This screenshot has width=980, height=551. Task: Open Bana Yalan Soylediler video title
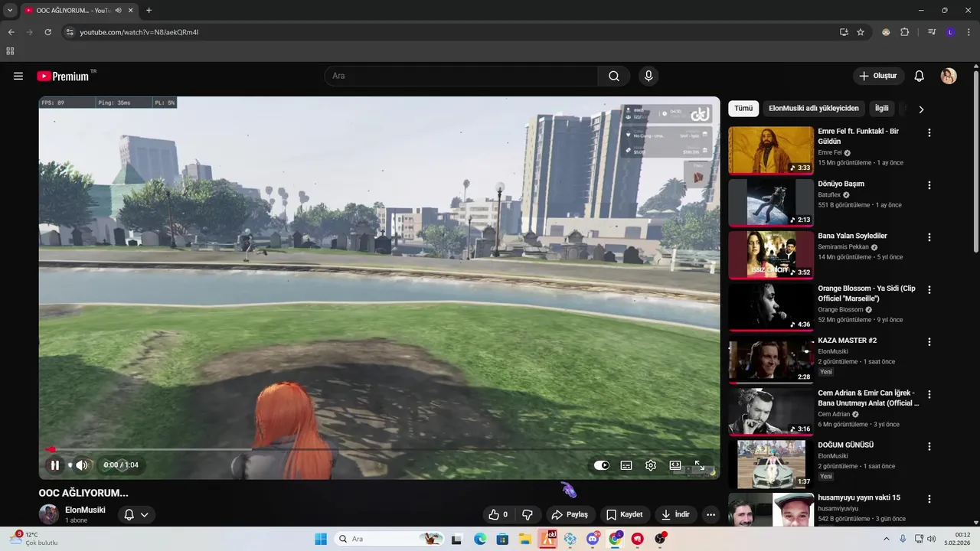[854, 236]
